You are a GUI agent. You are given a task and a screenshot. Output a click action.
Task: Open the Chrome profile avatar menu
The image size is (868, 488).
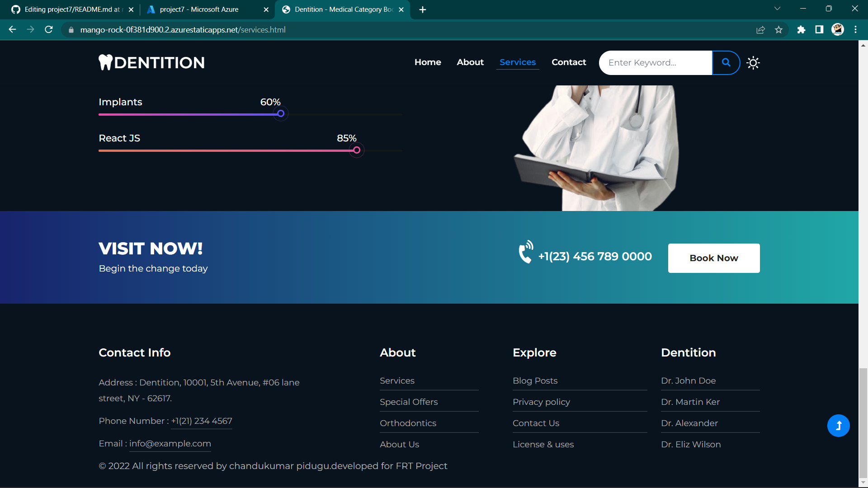tap(838, 30)
